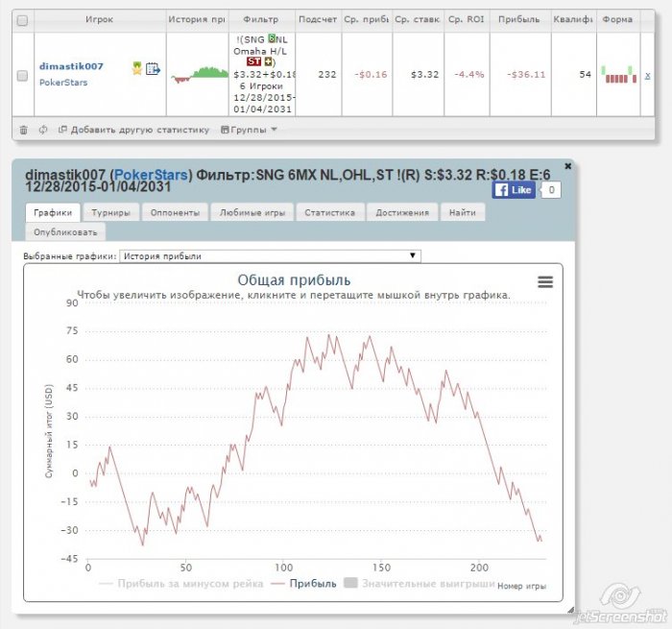Check the dimastik007 row checkbox
Image resolution: width=672 pixels, height=629 pixels.
(22, 76)
